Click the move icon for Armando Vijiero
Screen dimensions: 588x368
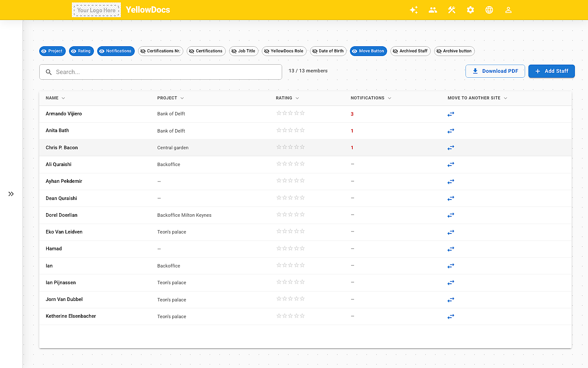pos(451,114)
